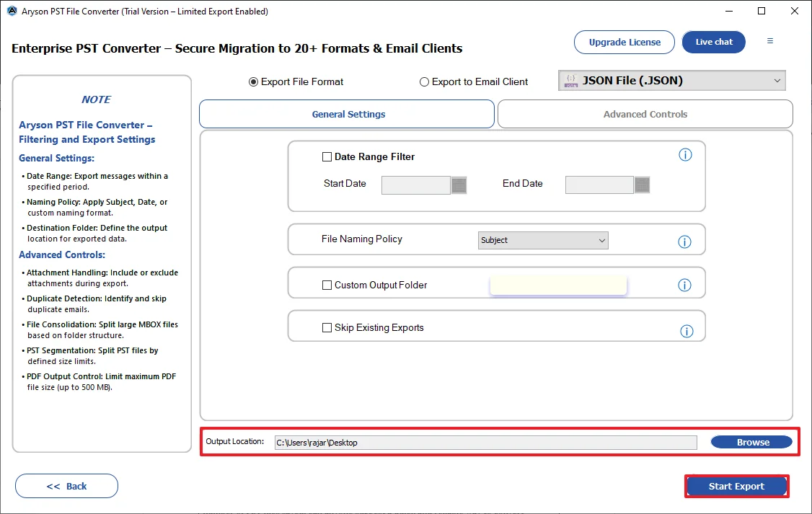Click the NOTE title in the left panel
Screen dimensions: 812x514
pyautogui.click(x=97, y=99)
